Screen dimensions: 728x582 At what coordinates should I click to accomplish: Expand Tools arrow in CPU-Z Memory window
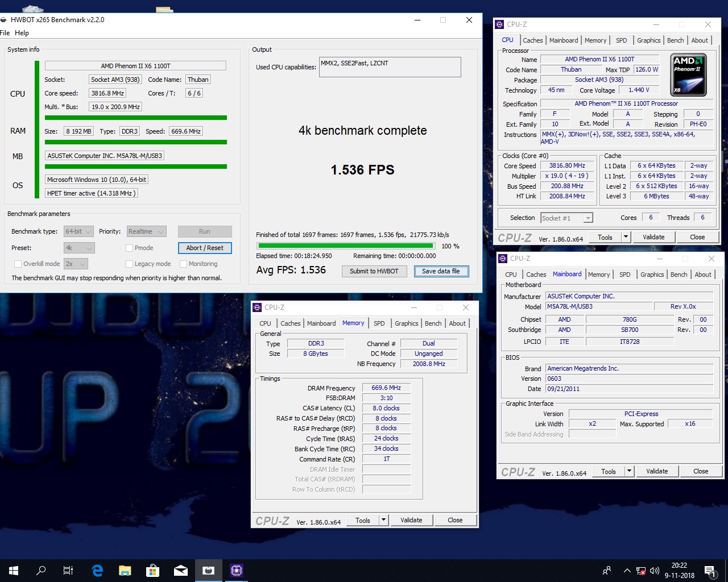[383, 520]
